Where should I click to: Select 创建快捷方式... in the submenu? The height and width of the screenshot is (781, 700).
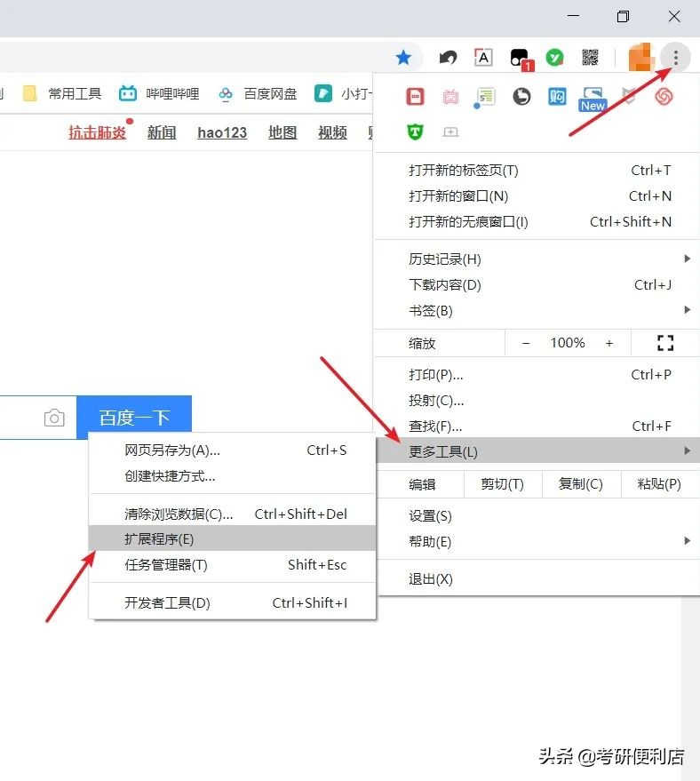[232, 476]
